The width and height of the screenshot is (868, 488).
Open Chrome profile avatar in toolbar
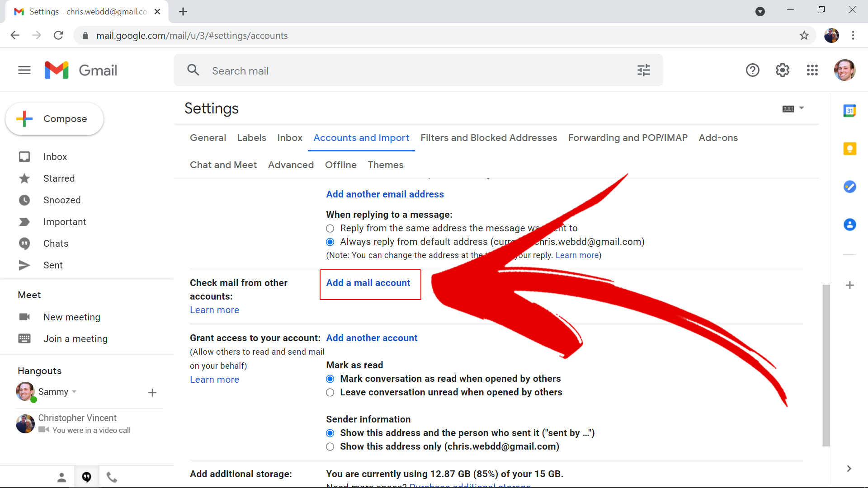click(831, 35)
